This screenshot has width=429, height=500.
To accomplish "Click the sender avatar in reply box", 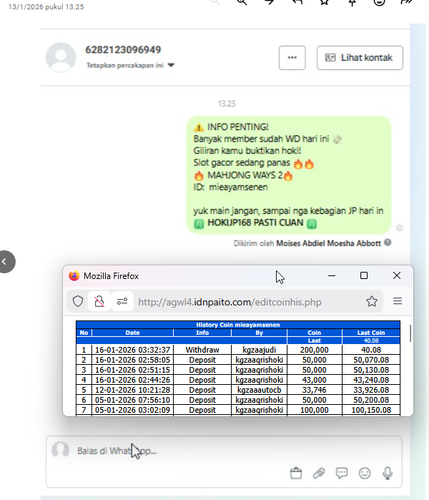I will tap(60, 450).
